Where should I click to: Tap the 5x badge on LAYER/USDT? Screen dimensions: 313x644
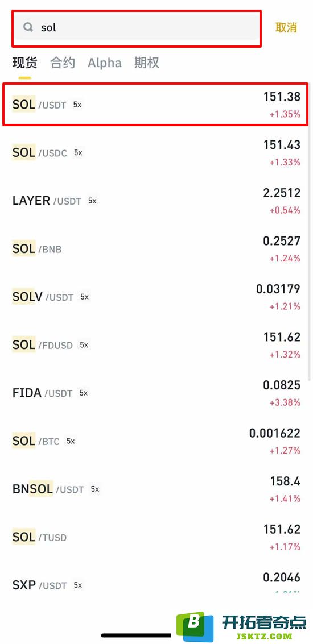92,201
